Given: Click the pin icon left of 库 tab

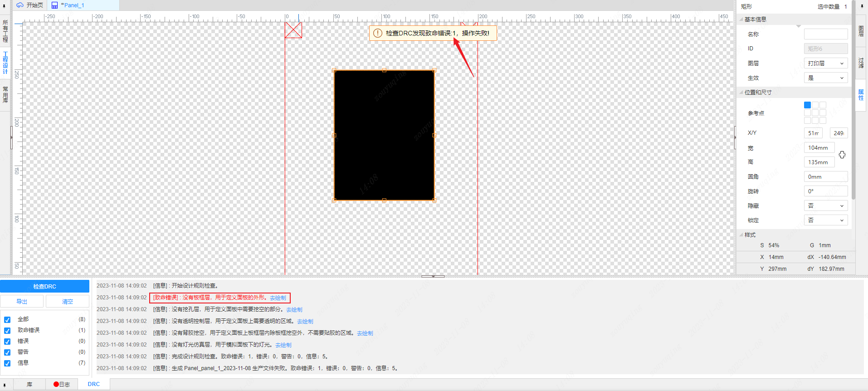Looking at the screenshot, I should pos(4,385).
